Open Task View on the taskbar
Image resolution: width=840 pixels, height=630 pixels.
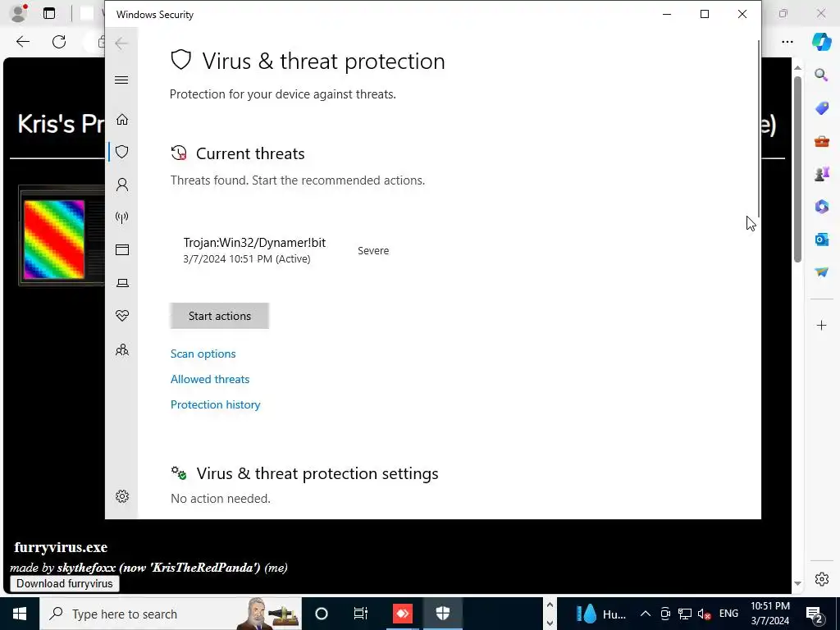pos(361,614)
